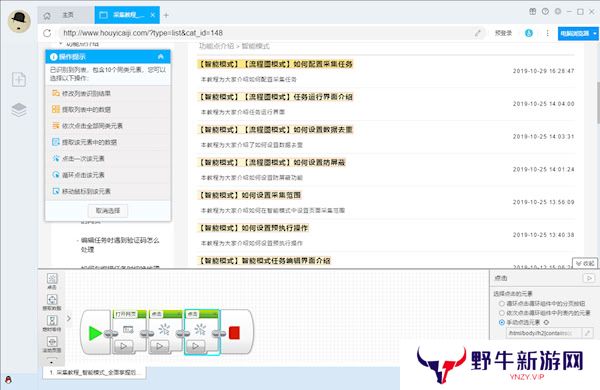This screenshot has width=600, height=390.
Task: Run the highlighted 点击 step play button
Action: coord(195,346)
